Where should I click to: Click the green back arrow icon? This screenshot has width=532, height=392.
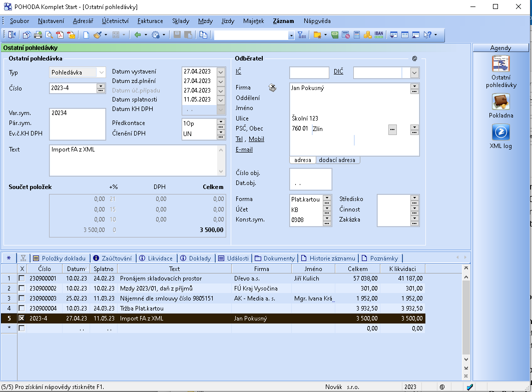point(138,34)
